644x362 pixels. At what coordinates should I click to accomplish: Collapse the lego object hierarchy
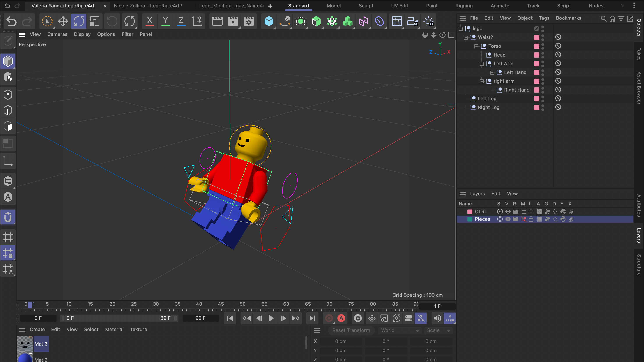(461, 29)
